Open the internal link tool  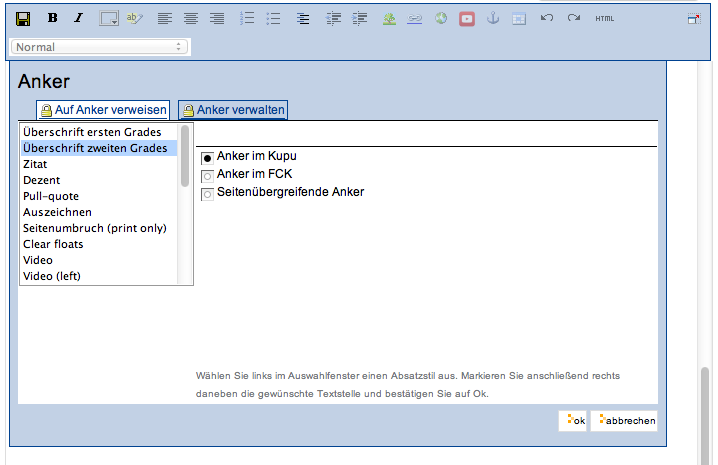coord(414,18)
